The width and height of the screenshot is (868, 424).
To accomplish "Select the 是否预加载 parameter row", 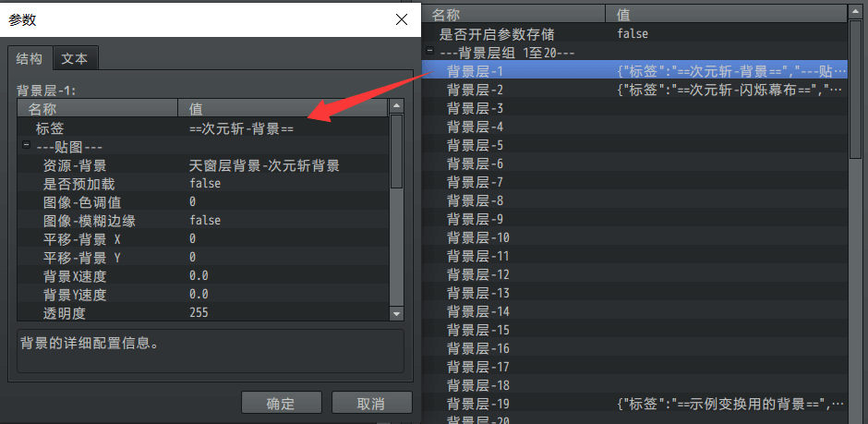I will pos(203,183).
